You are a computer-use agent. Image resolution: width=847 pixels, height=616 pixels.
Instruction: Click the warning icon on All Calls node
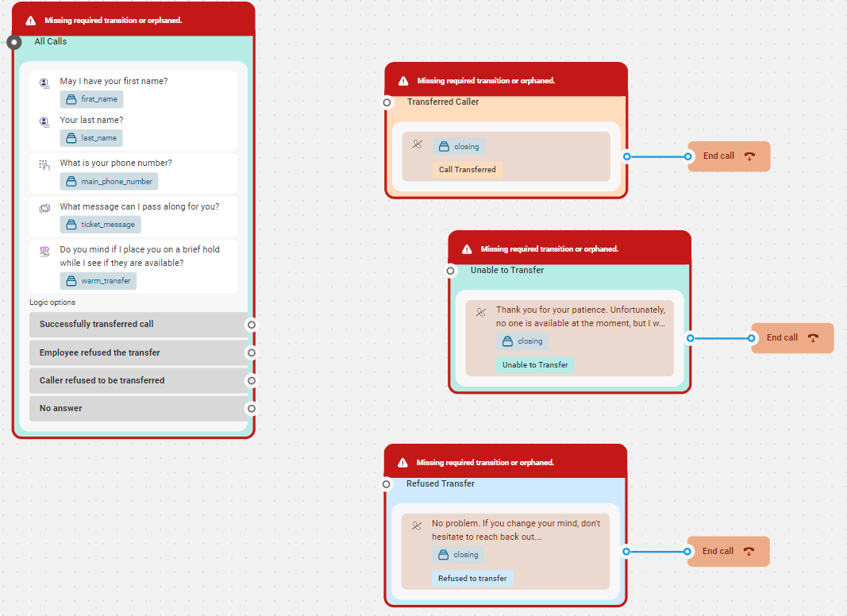click(x=31, y=21)
